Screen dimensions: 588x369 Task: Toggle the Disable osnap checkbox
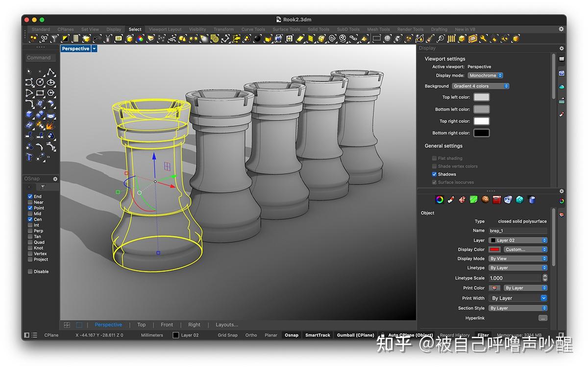[30, 271]
